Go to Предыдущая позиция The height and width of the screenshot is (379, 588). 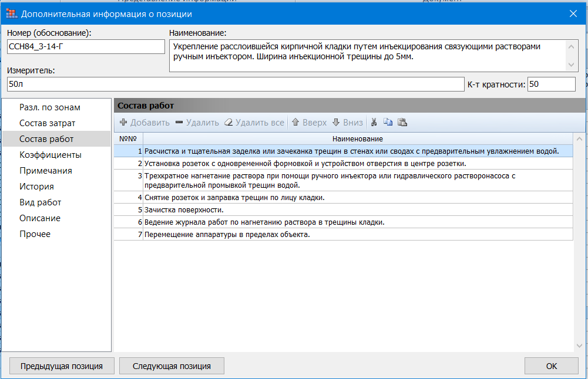pyautogui.click(x=62, y=366)
